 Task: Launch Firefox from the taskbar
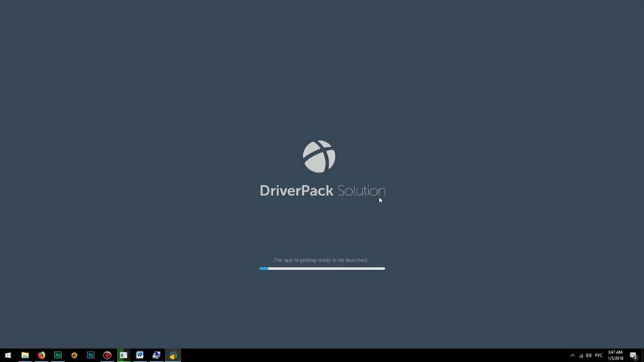point(41,355)
